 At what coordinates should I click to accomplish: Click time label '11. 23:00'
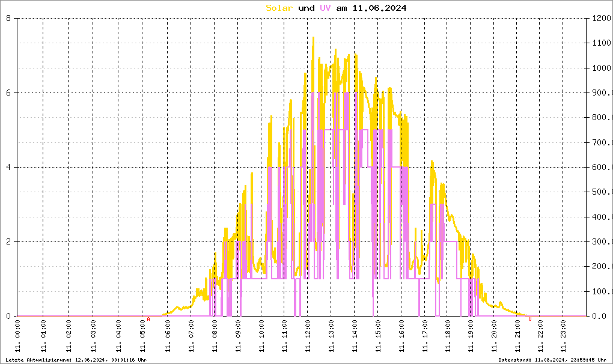(x=563, y=336)
